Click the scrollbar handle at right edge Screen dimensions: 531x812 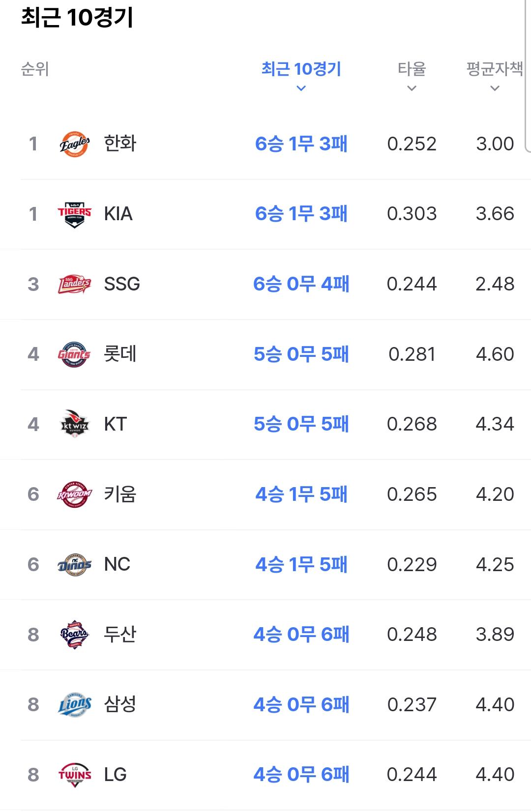(528, 76)
